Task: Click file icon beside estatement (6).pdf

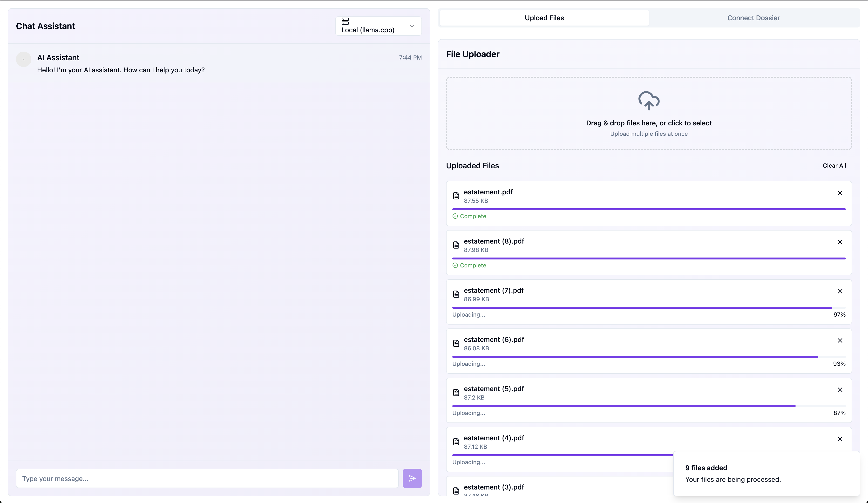Action: [456, 343]
